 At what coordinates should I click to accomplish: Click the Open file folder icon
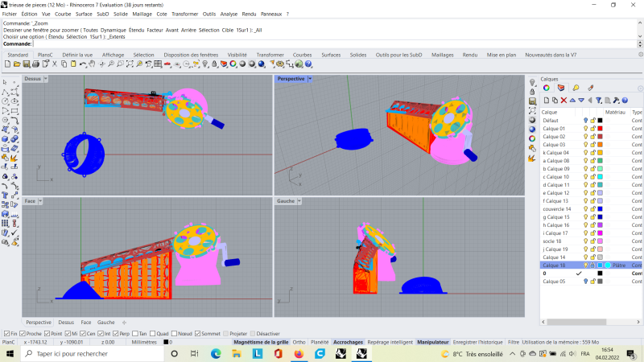17,64
